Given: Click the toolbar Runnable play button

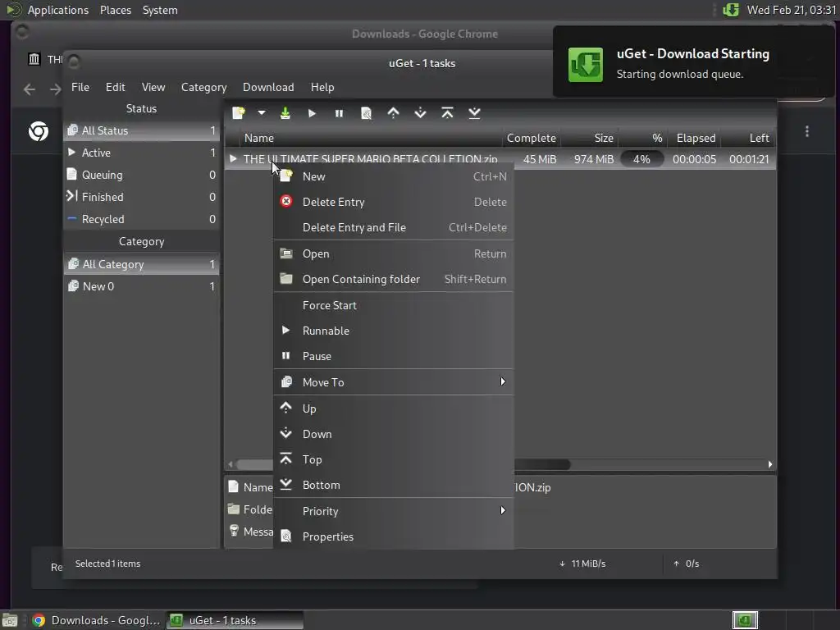Looking at the screenshot, I should [x=312, y=113].
